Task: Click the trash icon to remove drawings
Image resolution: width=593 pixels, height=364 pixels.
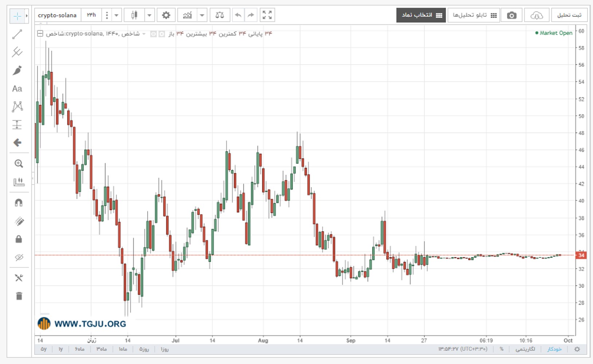Action: coord(19,296)
